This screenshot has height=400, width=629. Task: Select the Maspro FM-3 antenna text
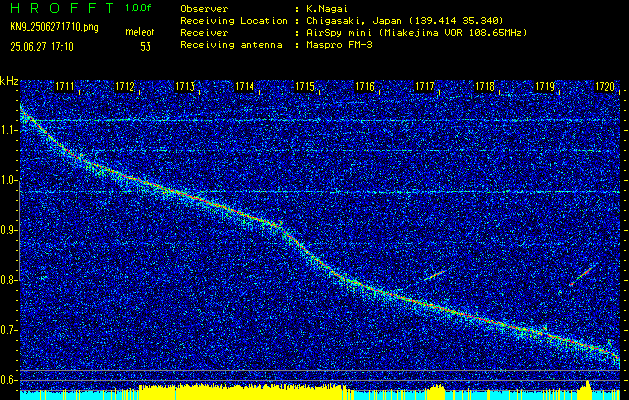(339, 45)
